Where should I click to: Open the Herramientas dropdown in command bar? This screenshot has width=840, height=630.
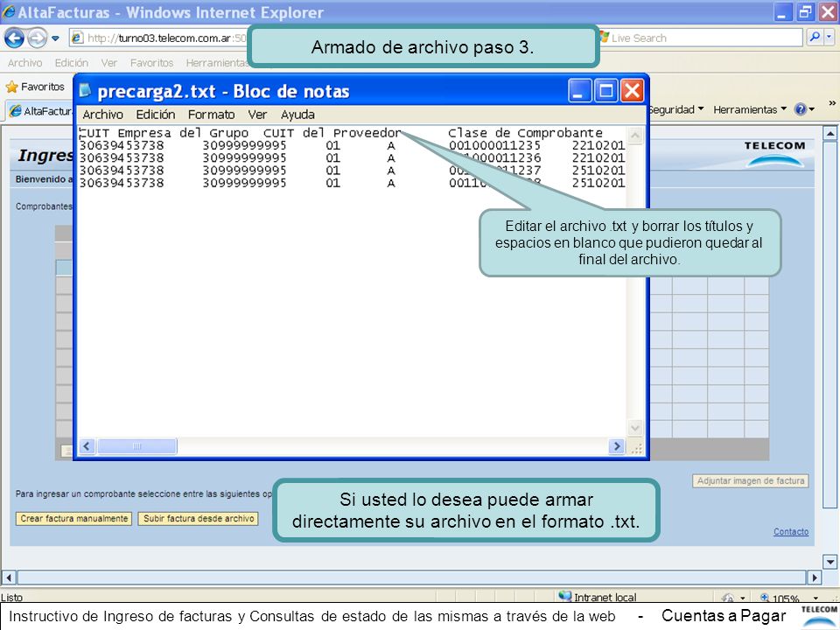(x=750, y=109)
